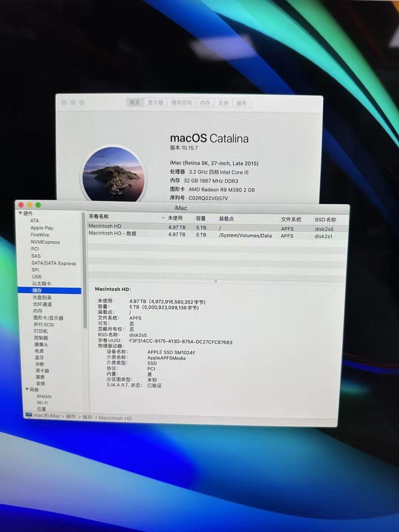
Task: Select Wi-Fi under 网络
Action: tap(42, 403)
